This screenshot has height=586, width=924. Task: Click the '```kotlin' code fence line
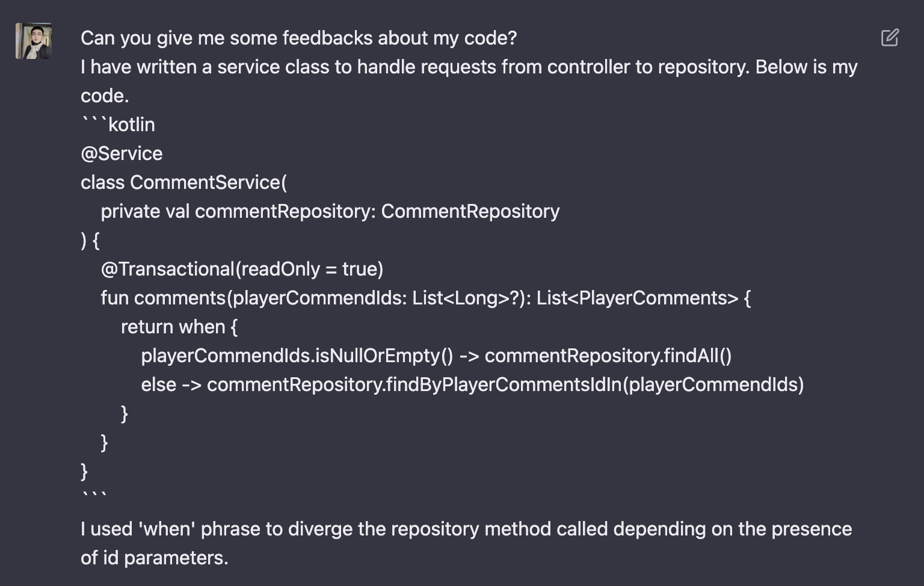tap(118, 125)
